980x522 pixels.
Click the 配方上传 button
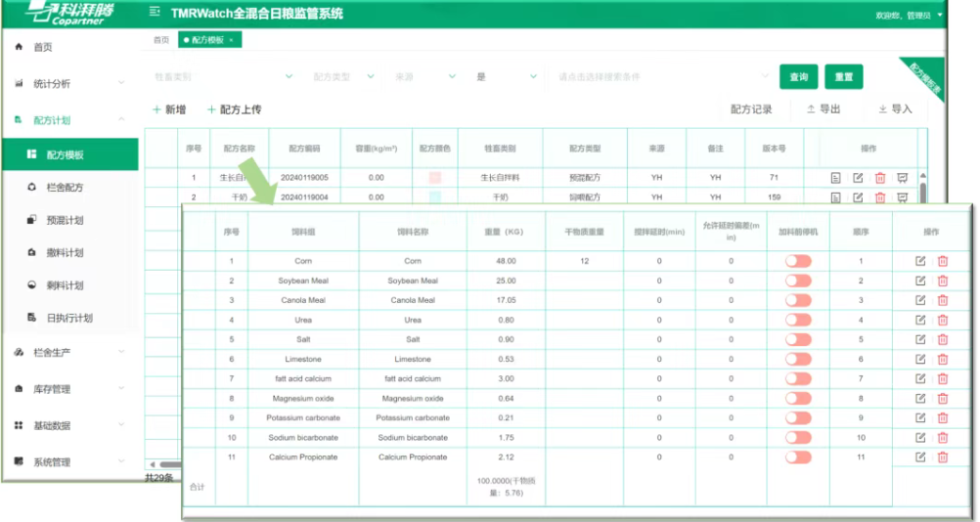235,109
